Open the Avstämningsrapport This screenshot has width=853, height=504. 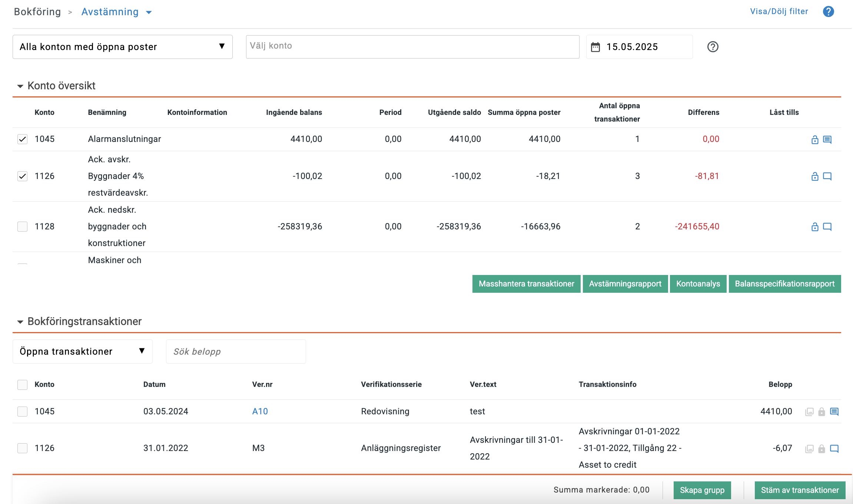[625, 284]
